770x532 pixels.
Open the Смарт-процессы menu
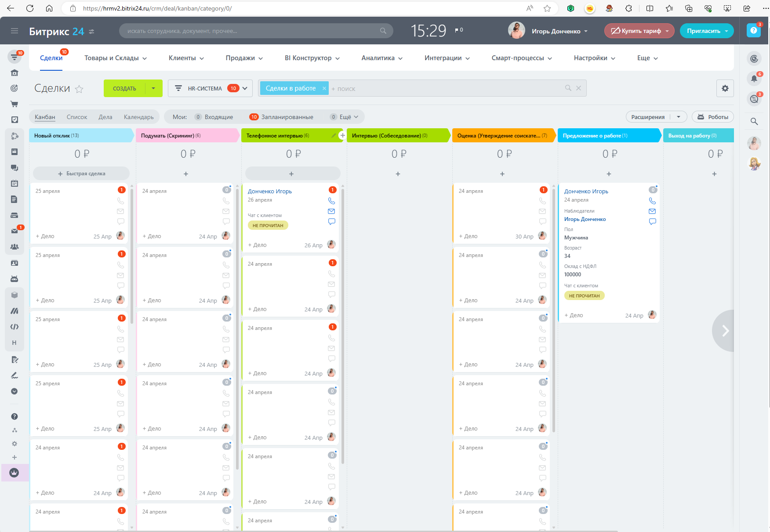click(x=522, y=58)
